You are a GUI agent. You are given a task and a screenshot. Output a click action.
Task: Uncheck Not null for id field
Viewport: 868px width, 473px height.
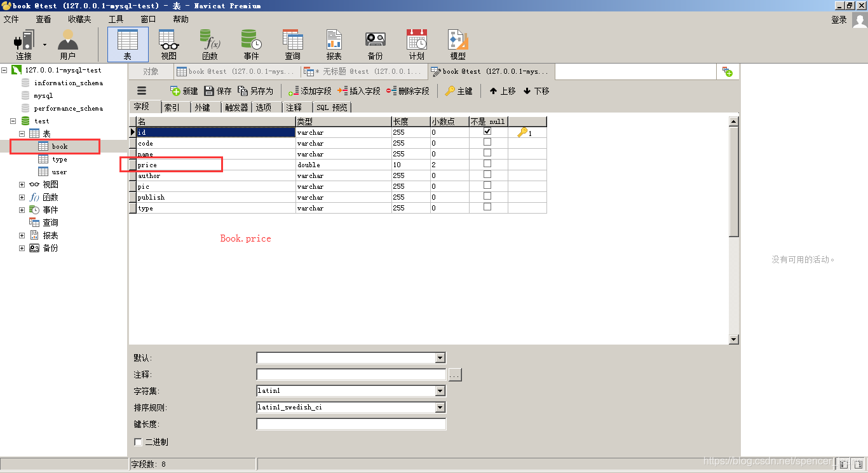click(x=487, y=131)
